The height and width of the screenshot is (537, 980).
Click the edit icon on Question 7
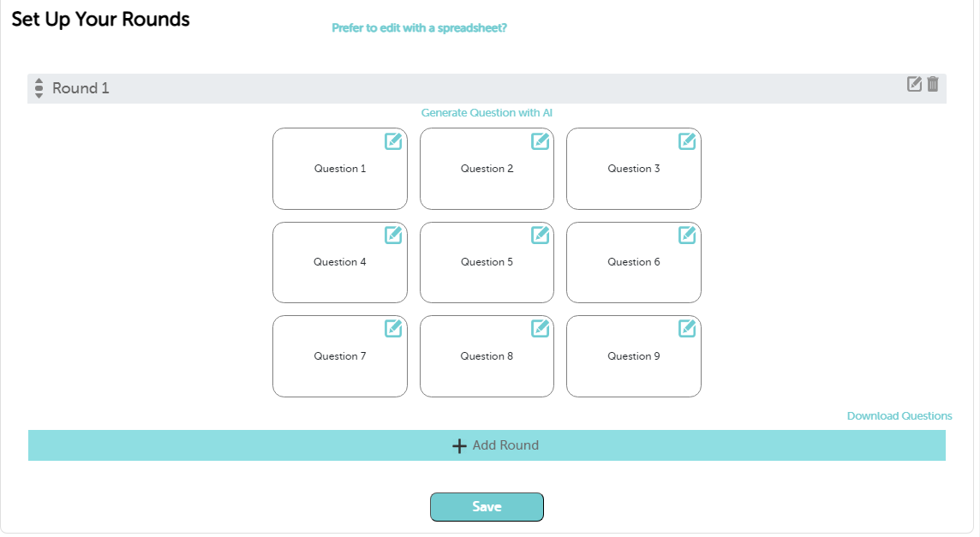[x=393, y=328]
